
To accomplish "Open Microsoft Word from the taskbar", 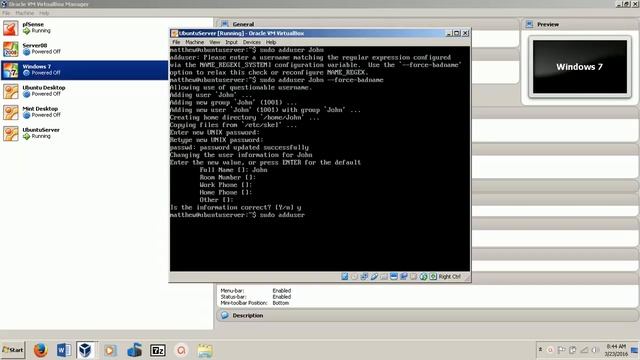I will coord(64,350).
